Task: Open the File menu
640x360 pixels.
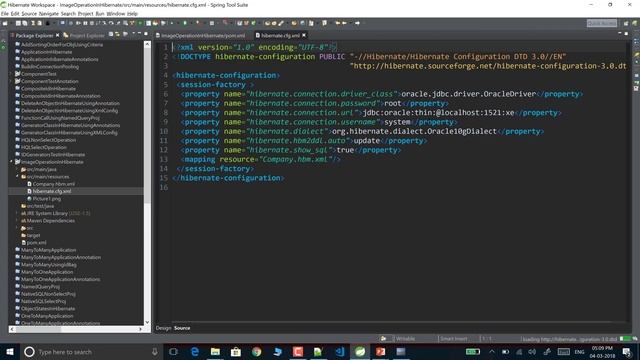Action: 4,13
